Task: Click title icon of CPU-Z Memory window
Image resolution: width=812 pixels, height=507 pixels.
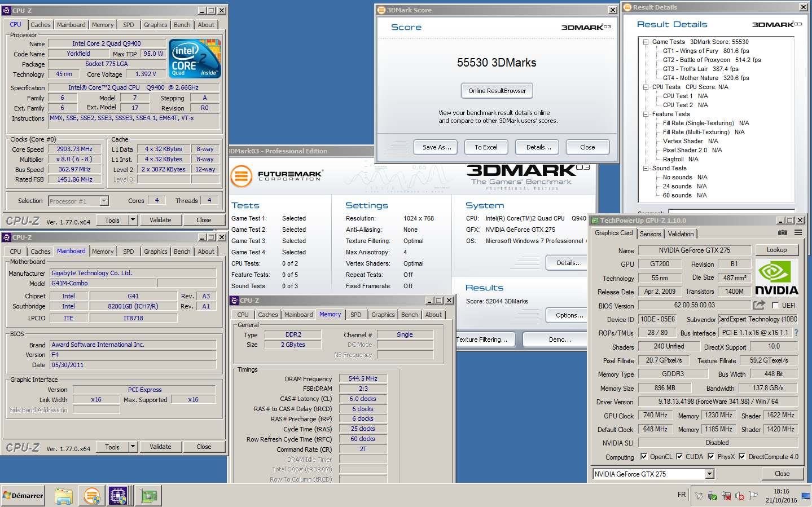Action: click(235, 301)
